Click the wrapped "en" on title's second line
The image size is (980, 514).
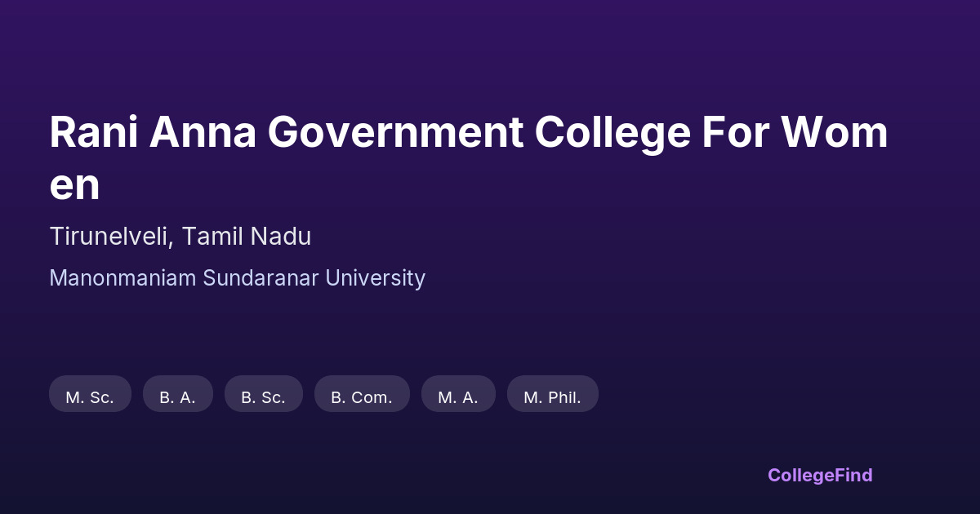click(x=74, y=185)
